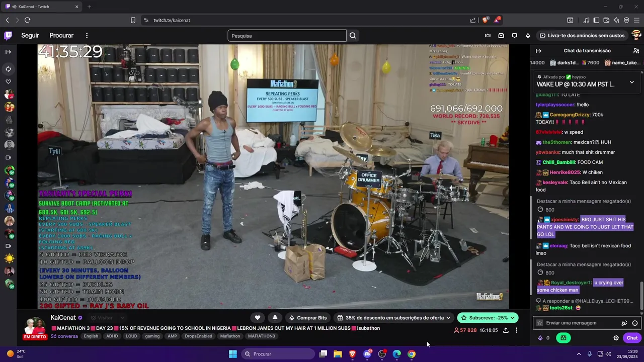Show hidden system tray icons
Viewport: 644px width, 362px height.
pos(579,354)
